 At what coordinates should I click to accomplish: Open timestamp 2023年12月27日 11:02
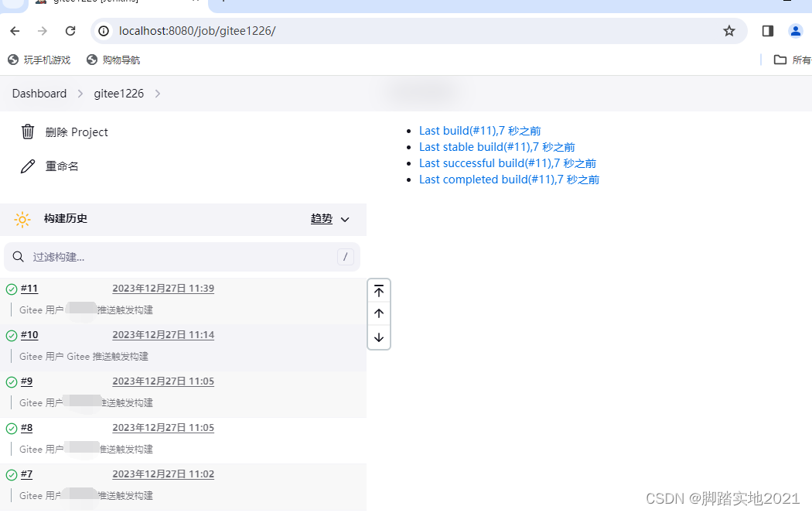pos(163,474)
